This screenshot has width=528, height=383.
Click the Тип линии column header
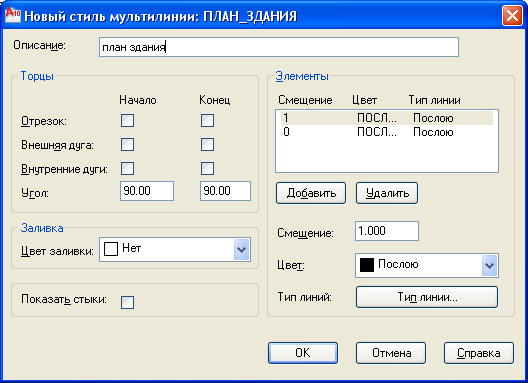click(434, 100)
